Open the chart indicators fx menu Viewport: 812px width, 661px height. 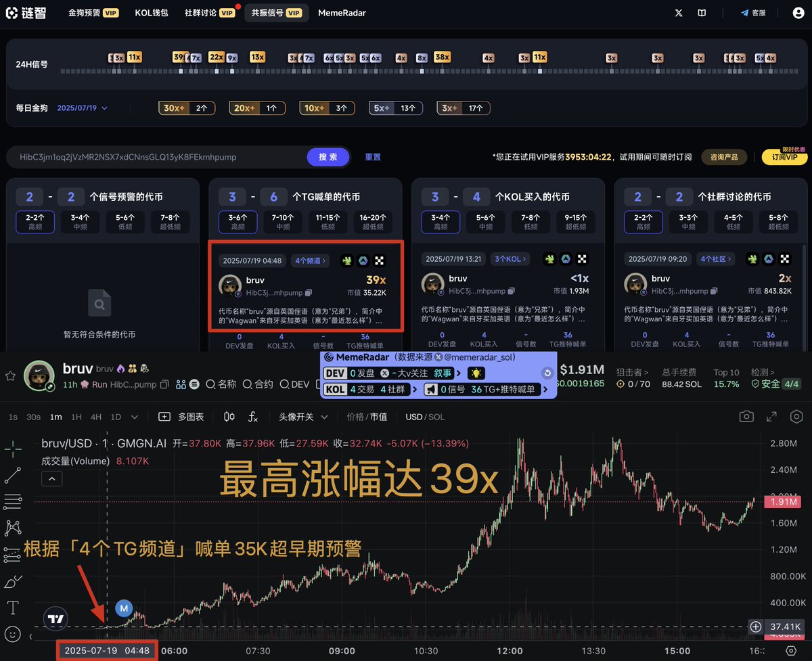click(x=253, y=417)
